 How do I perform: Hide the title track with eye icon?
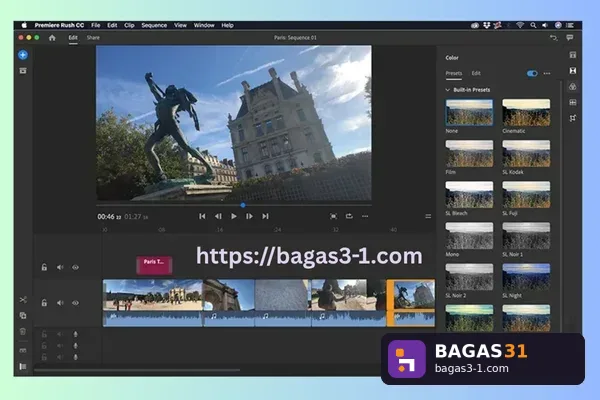75,267
